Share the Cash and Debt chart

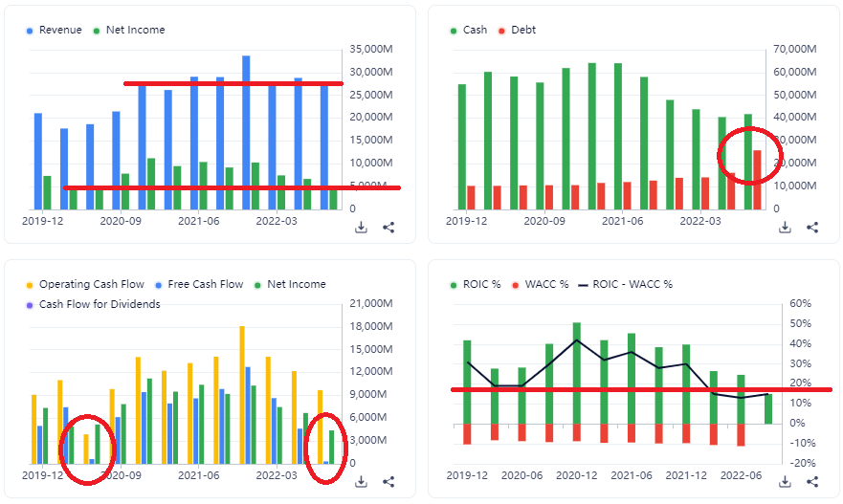[812, 228]
